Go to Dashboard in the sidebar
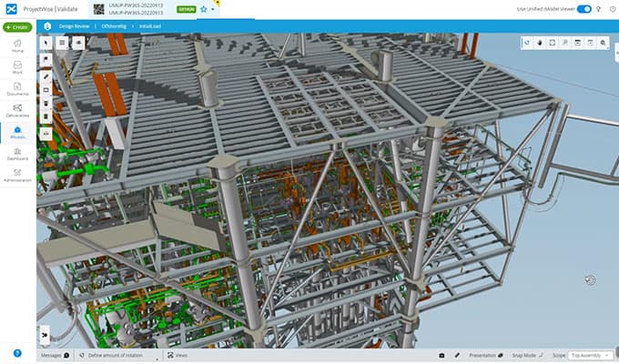 coord(17,155)
